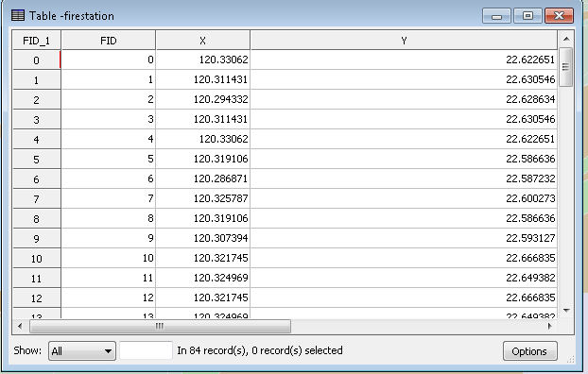Click FID cell with value 9

coord(109,238)
